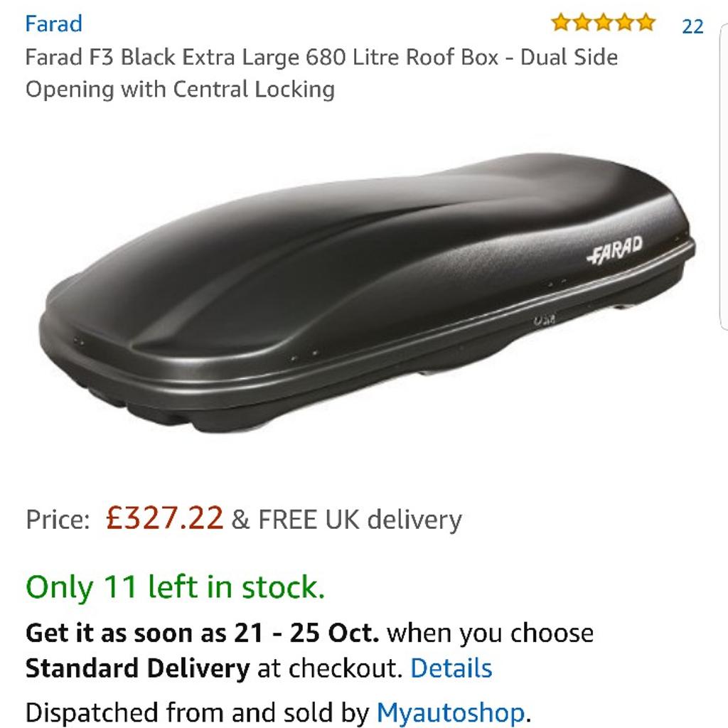Click the fifth rating star
Image resolution: width=728 pixels, height=728 pixels.
click(646, 22)
